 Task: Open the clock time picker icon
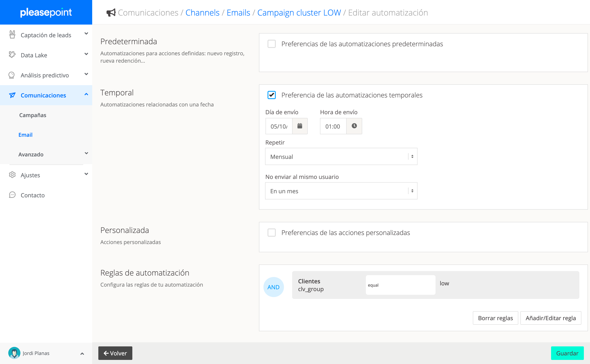(x=354, y=126)
